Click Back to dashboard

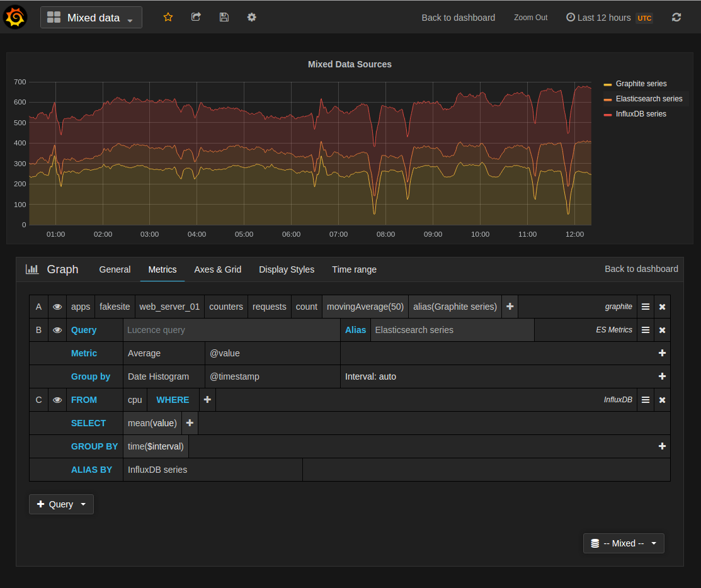459,17
